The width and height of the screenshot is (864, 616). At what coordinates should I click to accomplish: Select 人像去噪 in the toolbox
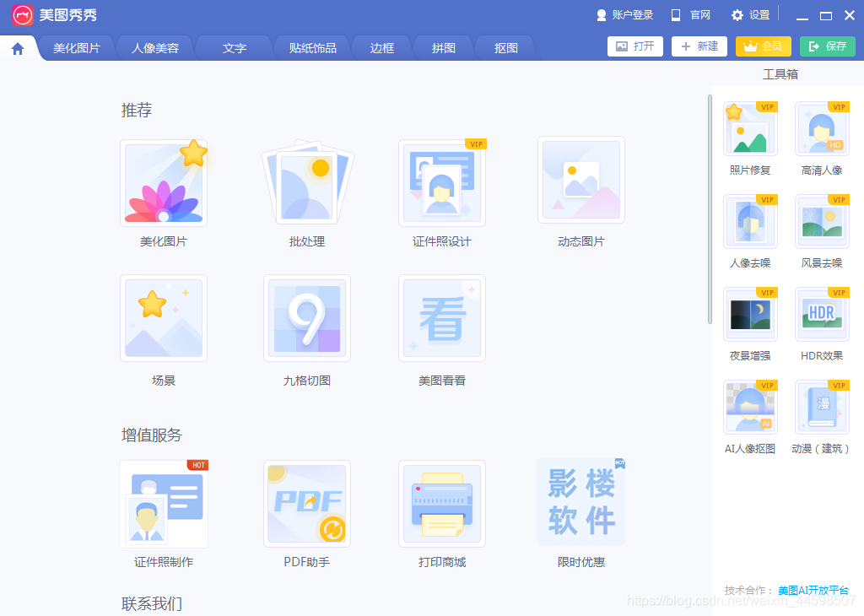[x=750, y=221]
